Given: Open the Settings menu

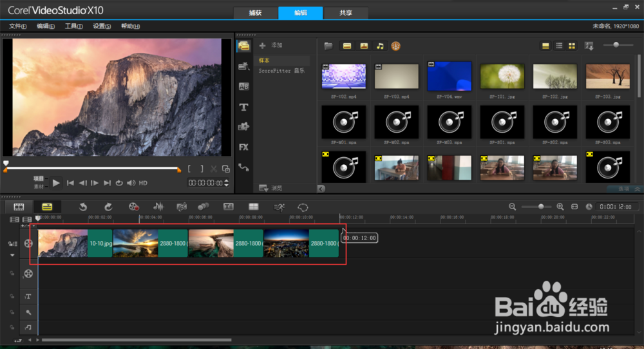Looking at the screenshot, I should coord(102,26).
